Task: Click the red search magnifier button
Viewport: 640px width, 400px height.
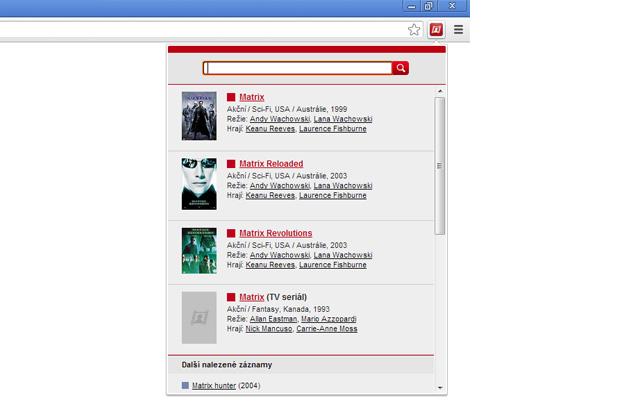Action: pos(401,68)
